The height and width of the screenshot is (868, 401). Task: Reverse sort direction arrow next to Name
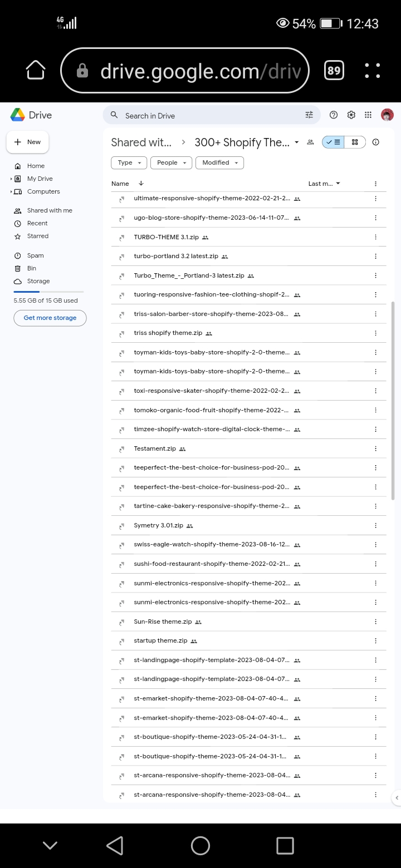click(141, 183)
